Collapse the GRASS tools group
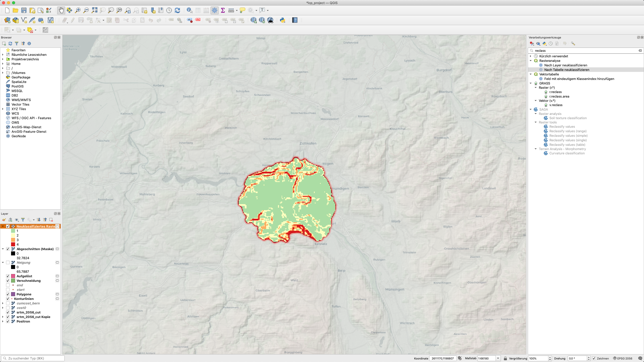The width and height of the screenshot is (644, 362). pos(531,83)
